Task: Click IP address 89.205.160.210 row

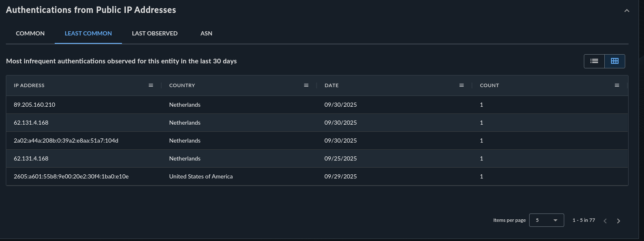Action: tap(35, 105)
